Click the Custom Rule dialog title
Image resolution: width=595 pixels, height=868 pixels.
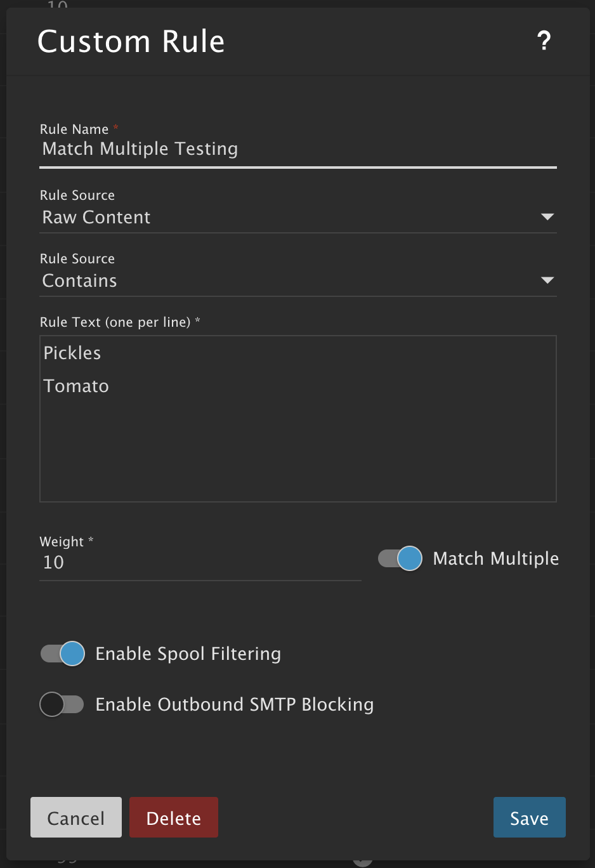(x=131, y=42)
